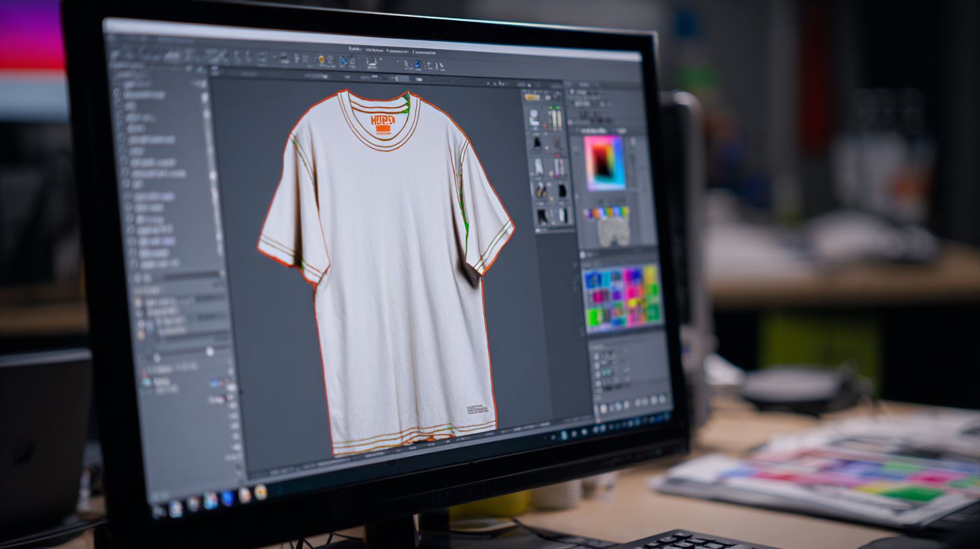Click the first round icon in bottom-right panel row

604,408
